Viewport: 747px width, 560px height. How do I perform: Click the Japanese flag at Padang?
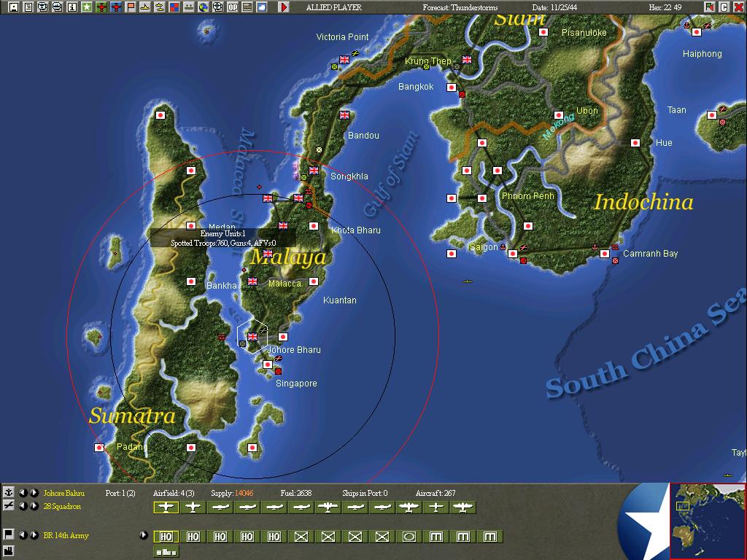click(x=99, y=448)
